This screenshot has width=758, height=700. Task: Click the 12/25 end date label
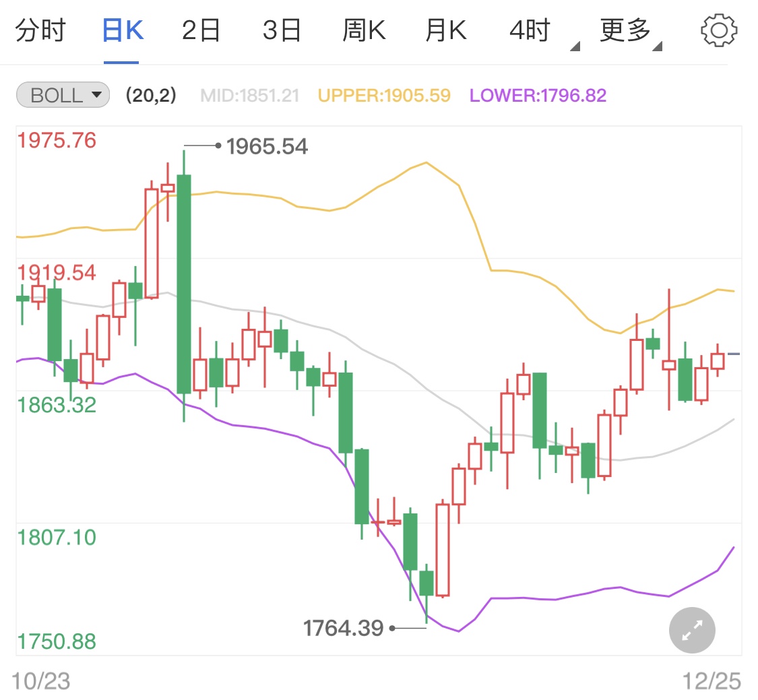(x=711, y=681)
